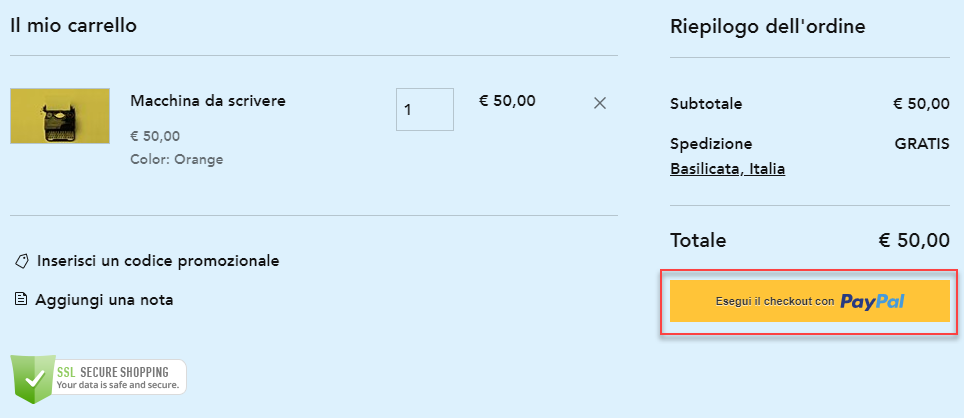The width and height of the screenshot is (964, 418).
Task: Click the Totale amount value
Action: coord(913,240)
